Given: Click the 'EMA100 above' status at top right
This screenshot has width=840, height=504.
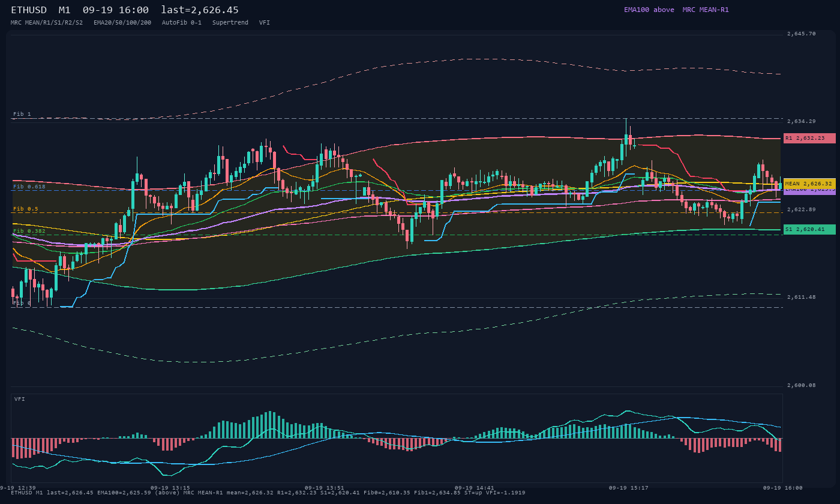Looking at the screenshot, I should coord(649,10).
